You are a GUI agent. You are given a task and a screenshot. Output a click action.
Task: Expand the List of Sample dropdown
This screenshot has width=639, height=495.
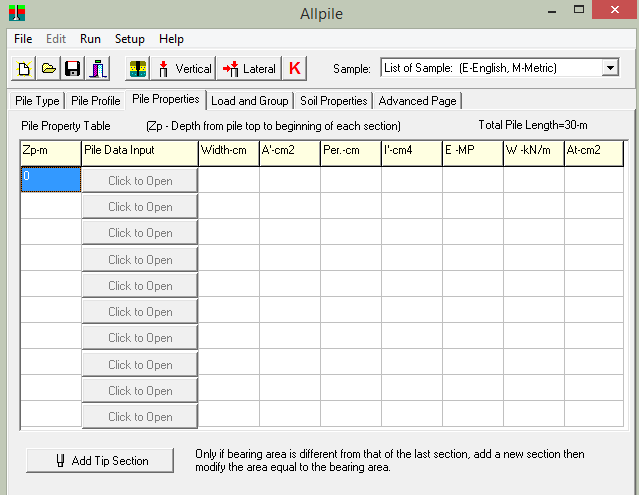(610, 68)
